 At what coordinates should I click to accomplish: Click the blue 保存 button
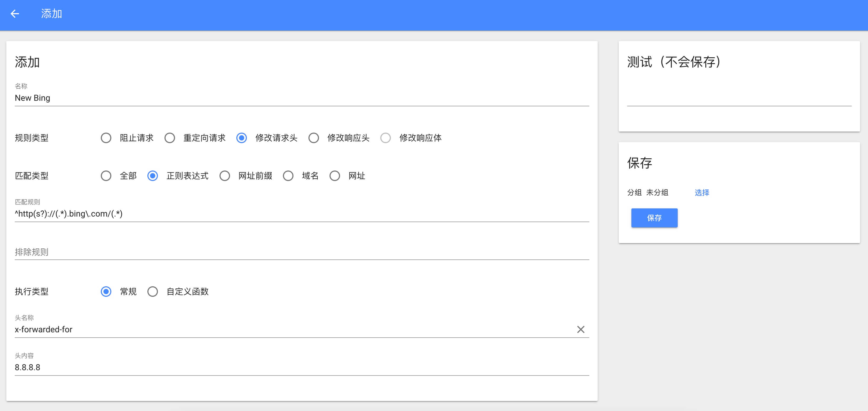(654, 218)
